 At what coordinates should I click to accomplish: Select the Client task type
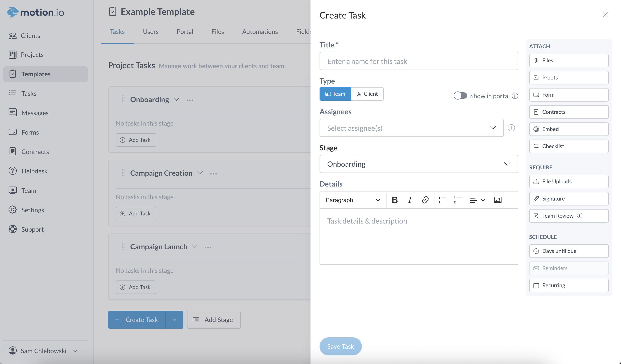[367, 94]
